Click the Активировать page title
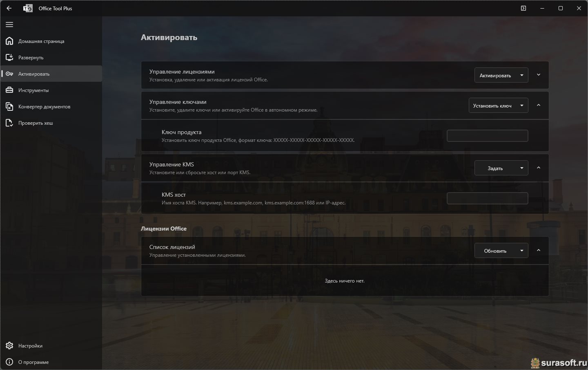 pos(169,37)
